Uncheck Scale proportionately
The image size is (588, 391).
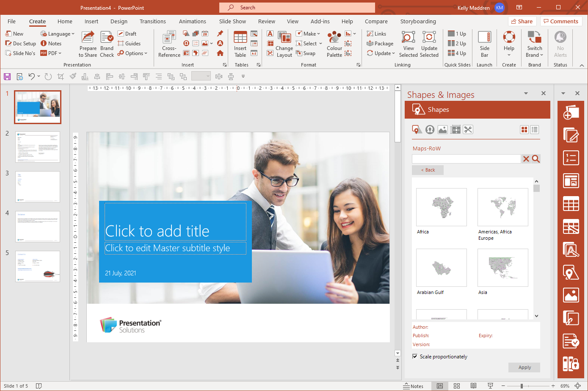[415, 356]
